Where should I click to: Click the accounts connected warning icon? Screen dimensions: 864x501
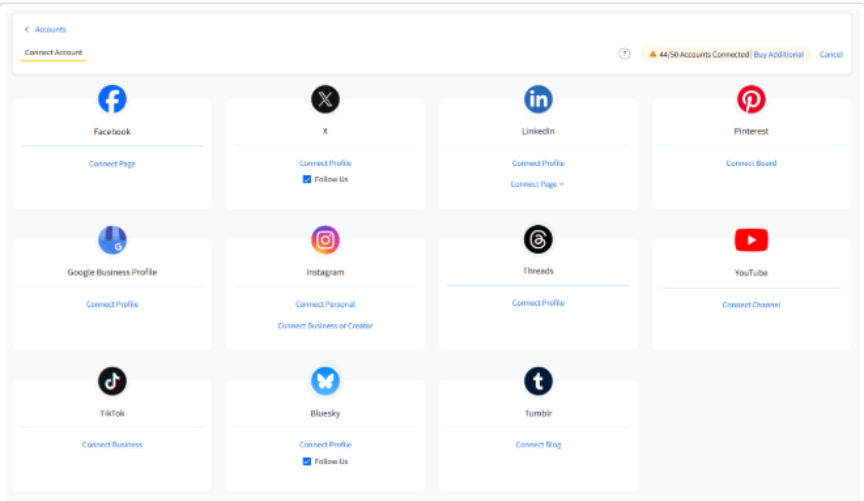[x=652, y=55]
